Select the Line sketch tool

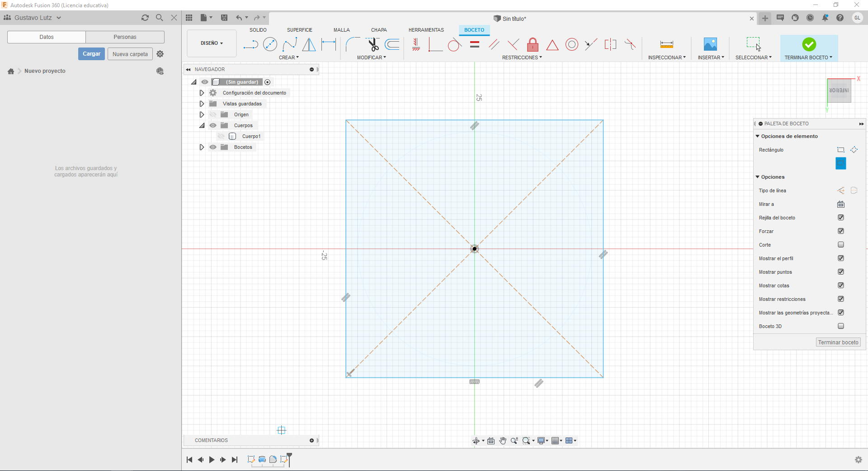(x=250, y=44)
